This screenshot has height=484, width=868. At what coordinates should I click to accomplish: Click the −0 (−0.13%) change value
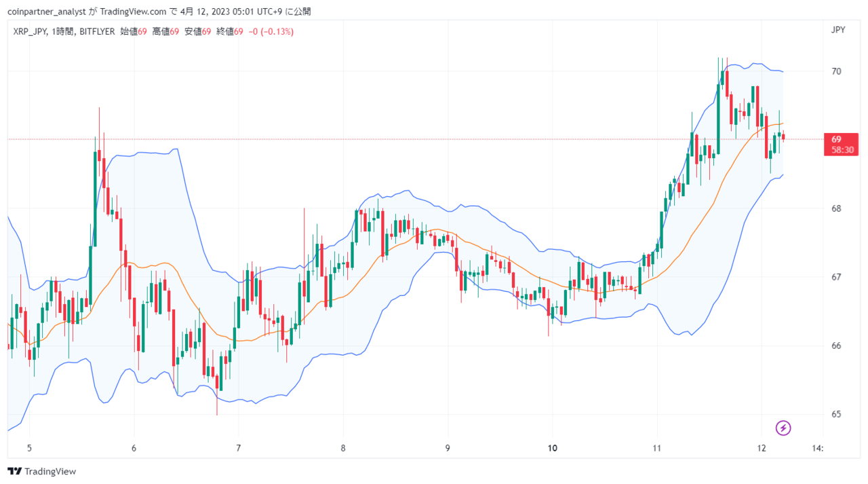point(271,31)
